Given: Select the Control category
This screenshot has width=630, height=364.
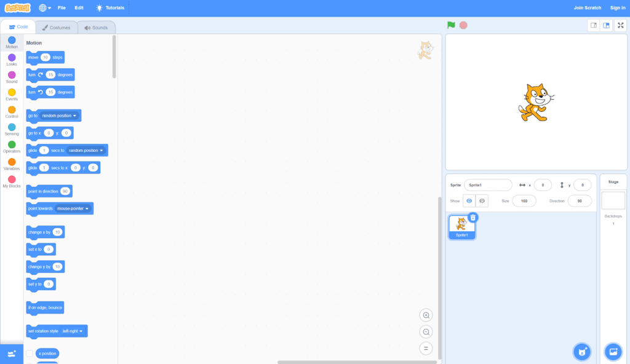Looking at the screenshot, I should 12,112.
